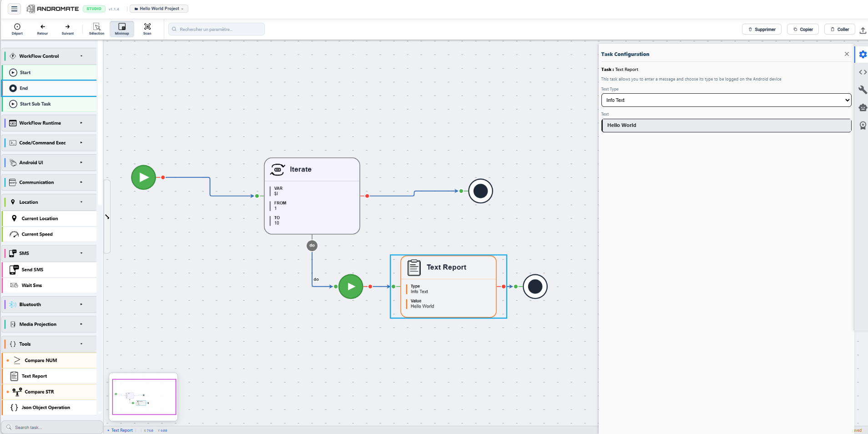Open the Hello World Project dropdown
Screen dimensions: 868x434
[x=159, y=9]
